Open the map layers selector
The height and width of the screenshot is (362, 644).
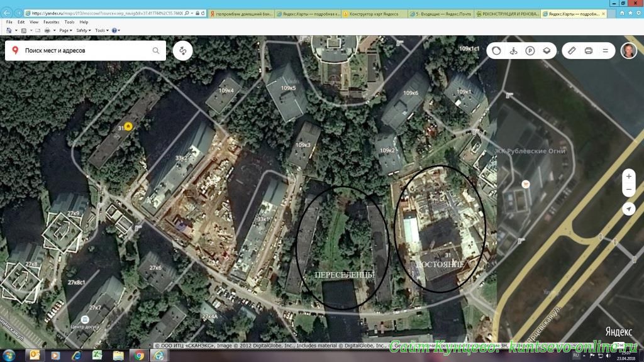click(547, 50)
